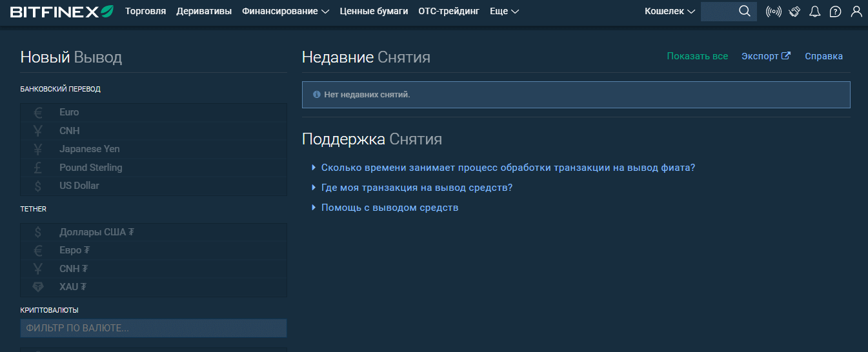Go to Деривативы section
The image size is (868, 352).
click(x=204, y=11)
